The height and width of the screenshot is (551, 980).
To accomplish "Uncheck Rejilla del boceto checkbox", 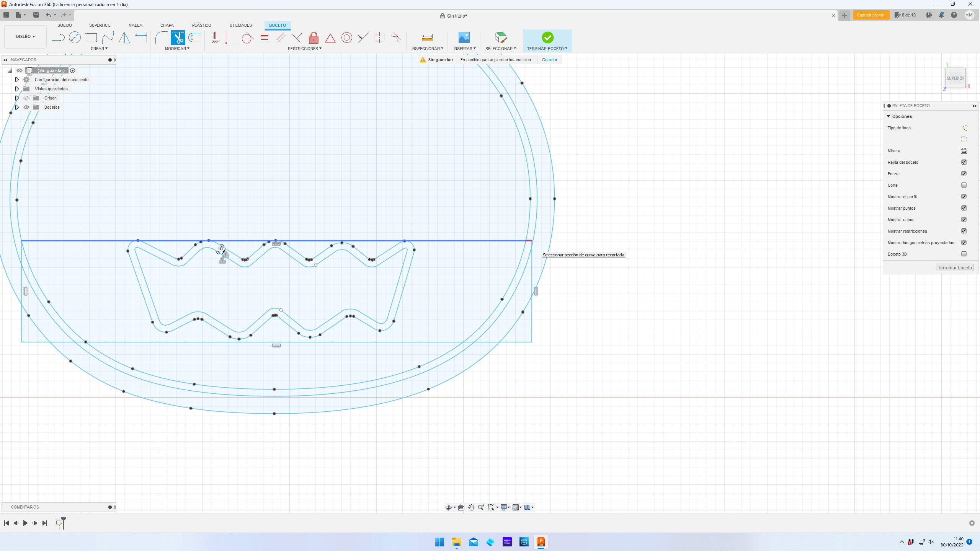I will point(964,162).
